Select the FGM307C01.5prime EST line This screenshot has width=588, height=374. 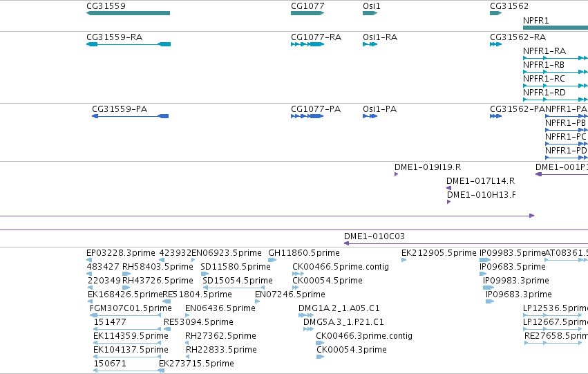point(126,315)
